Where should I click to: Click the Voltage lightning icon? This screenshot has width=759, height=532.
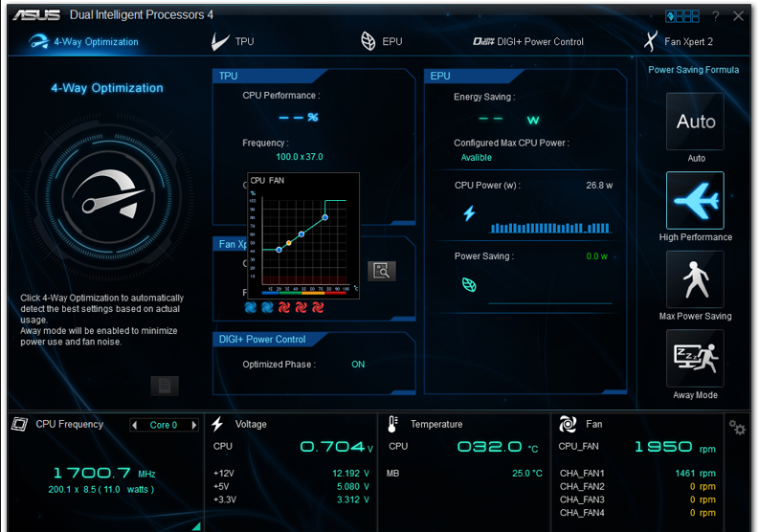217,424
